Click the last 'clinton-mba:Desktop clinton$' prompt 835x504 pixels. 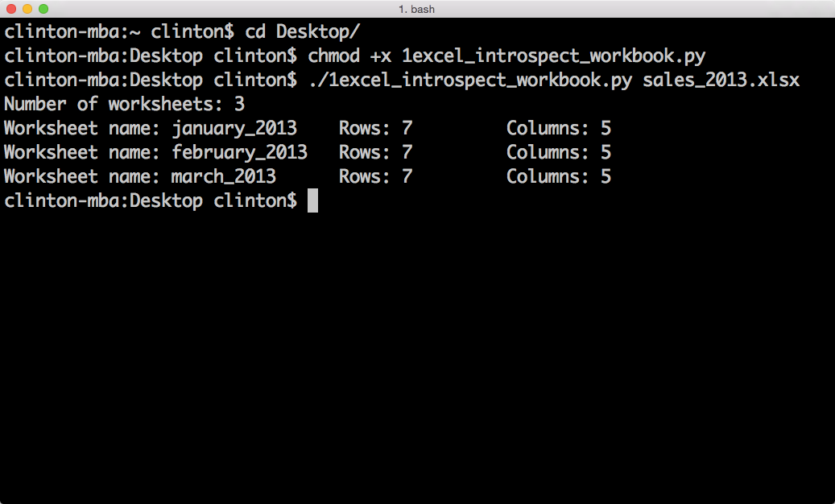(150, 200)
